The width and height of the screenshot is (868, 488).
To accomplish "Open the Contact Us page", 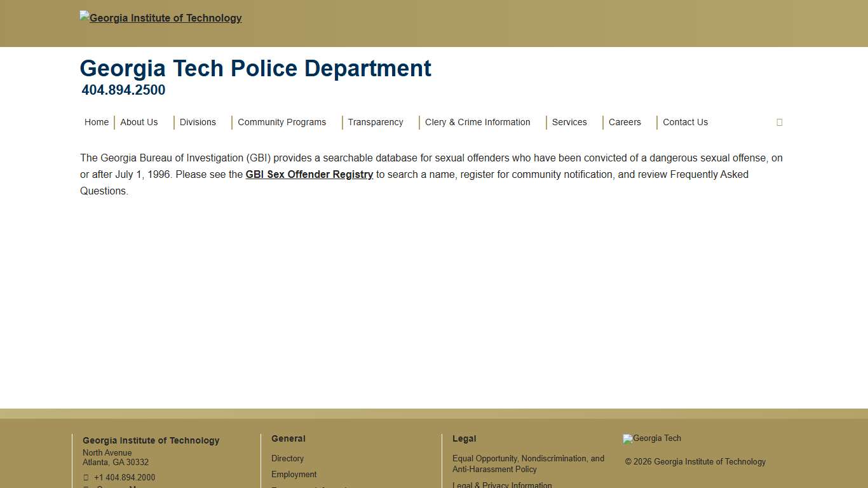I will point(685,122).
